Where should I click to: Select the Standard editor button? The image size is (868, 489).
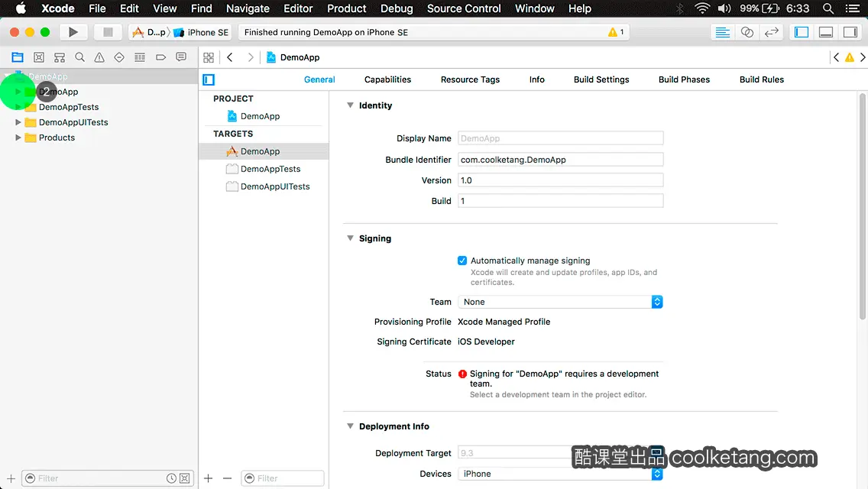(722, 32)
